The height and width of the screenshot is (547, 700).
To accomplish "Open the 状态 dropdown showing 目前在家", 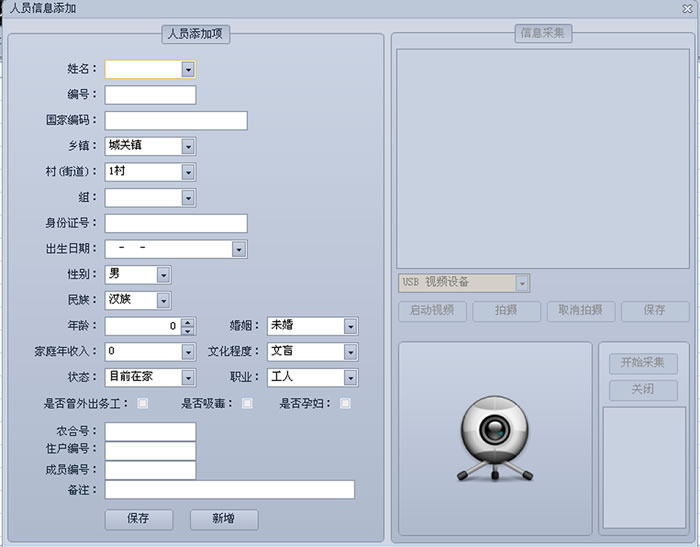I will [x=188, y=378].
